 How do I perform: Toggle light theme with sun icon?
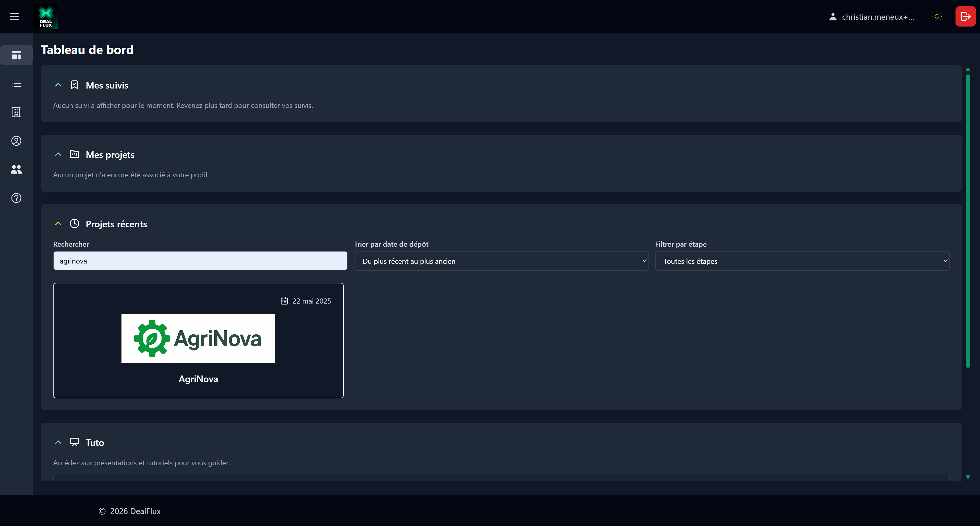pyautogui.click(x=937, y=16)
